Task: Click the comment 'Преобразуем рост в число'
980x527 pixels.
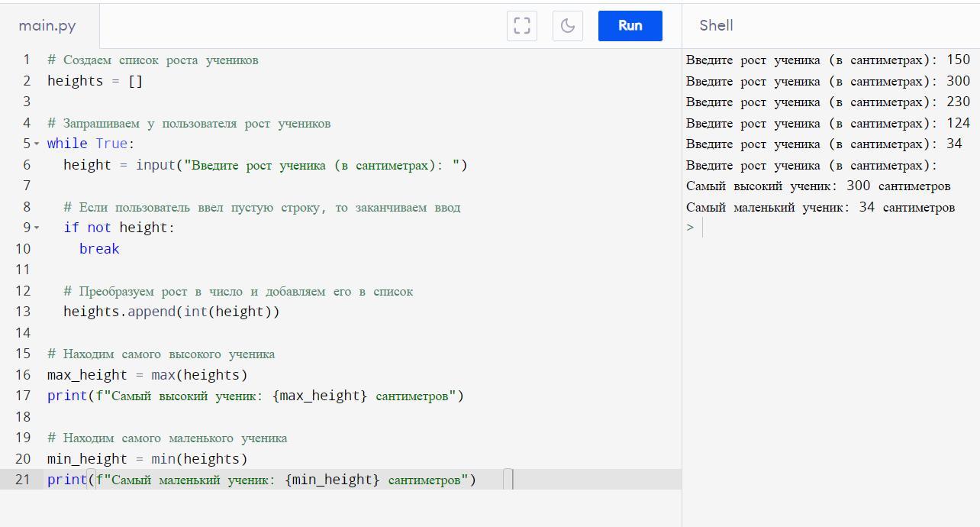Action: 238,291
